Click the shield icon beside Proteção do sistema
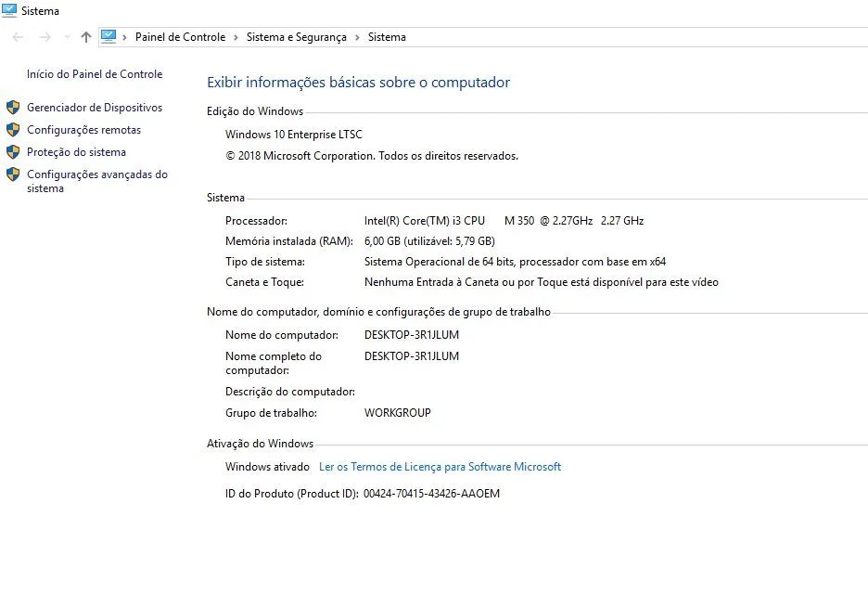868x594 pixels. pyautogui.click(x=13, y=152)
